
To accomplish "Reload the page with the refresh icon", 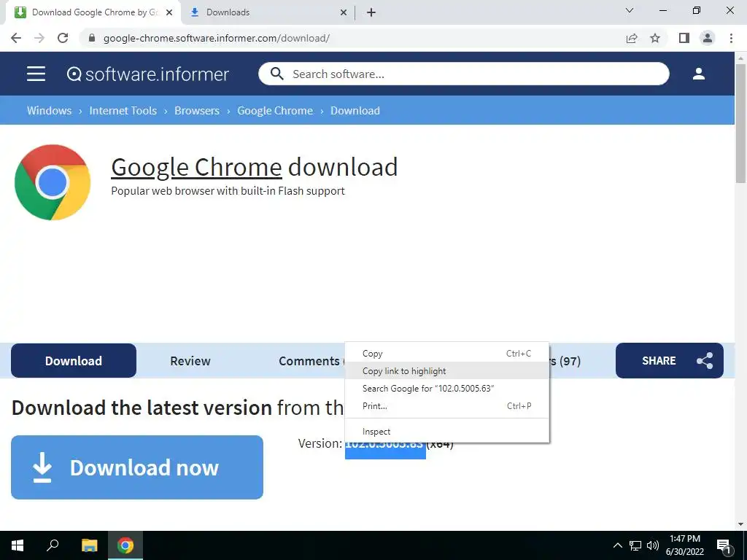I will [63, 38].
